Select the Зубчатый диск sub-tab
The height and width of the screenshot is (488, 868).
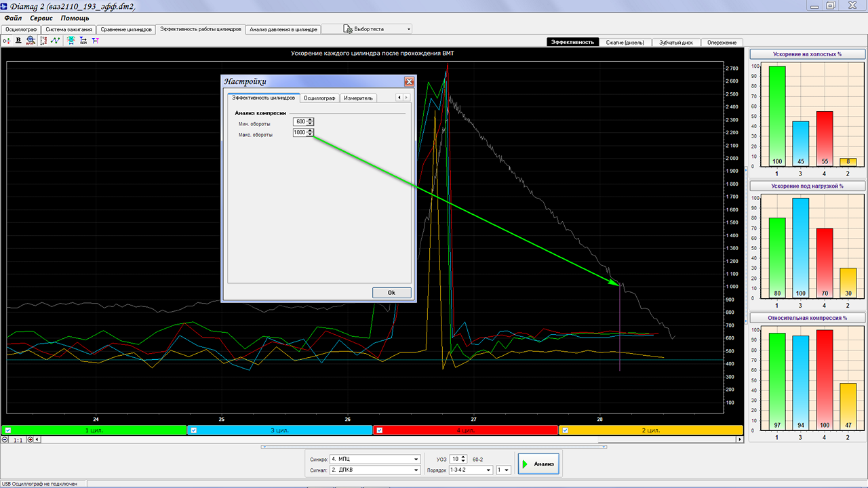point(675,42)
